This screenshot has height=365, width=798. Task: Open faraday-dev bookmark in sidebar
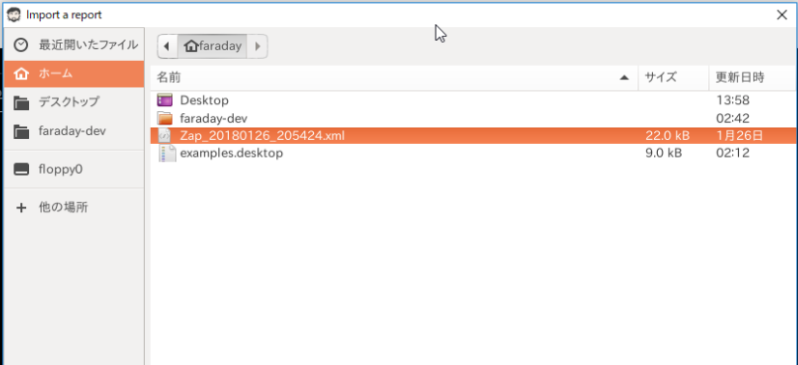point(74,131)
